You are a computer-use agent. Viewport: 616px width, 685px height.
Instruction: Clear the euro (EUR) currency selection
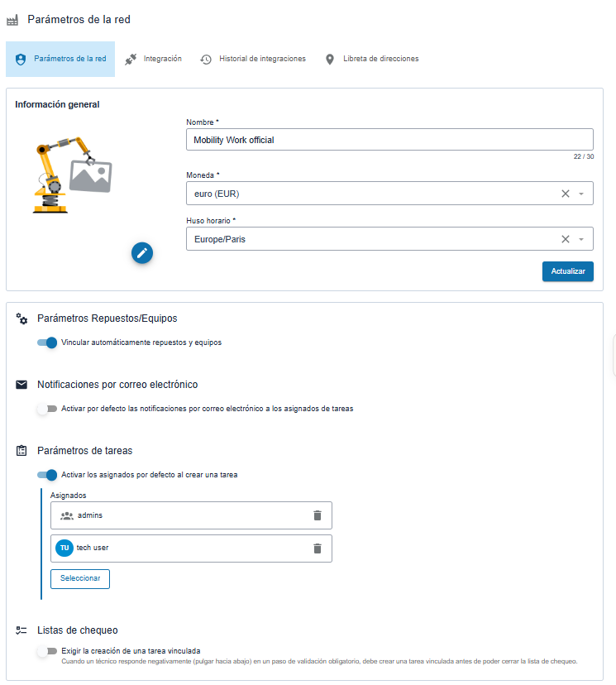click(x=566, y=194)
